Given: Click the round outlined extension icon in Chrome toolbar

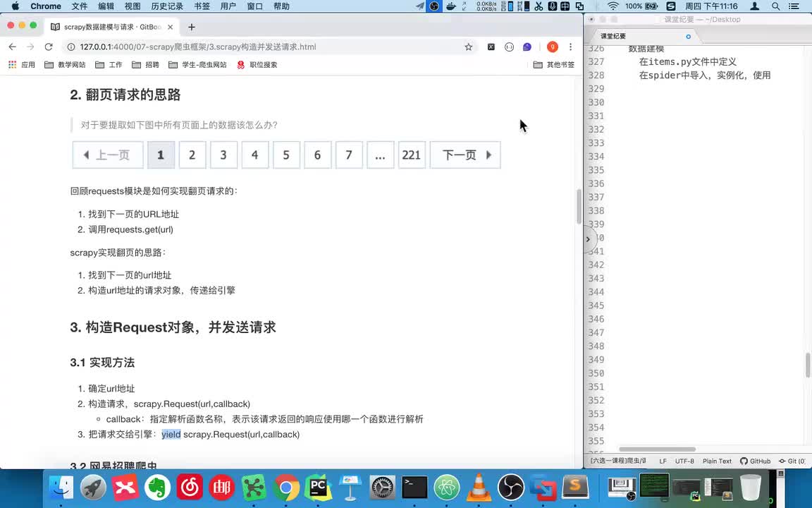Looking at the screenshot, I should pyautogui.click(x=509, y=47).
